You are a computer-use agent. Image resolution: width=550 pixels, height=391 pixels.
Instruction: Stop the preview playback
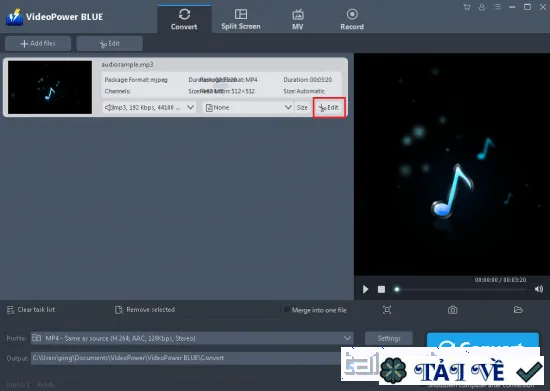pyautogui.click(x=381, y=289)
